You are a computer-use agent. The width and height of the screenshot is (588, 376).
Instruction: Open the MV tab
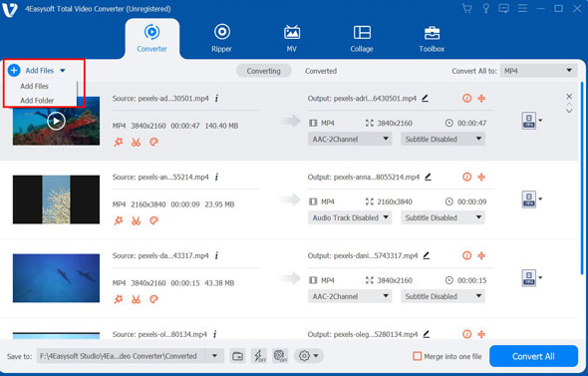point(292,39)
